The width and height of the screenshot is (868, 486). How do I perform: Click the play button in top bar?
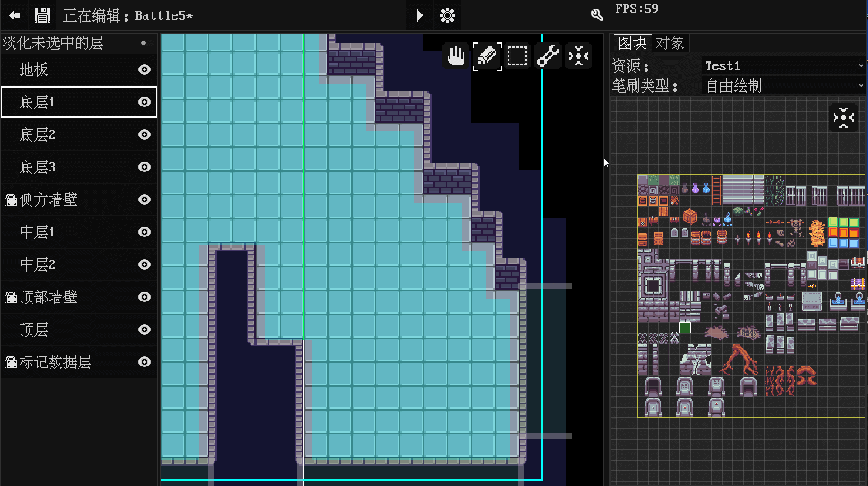[418, 15]
